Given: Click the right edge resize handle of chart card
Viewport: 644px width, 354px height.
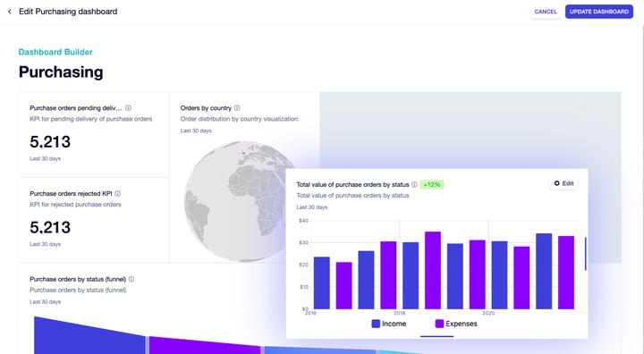Looking at the screenshot, I should click(586, 254).
